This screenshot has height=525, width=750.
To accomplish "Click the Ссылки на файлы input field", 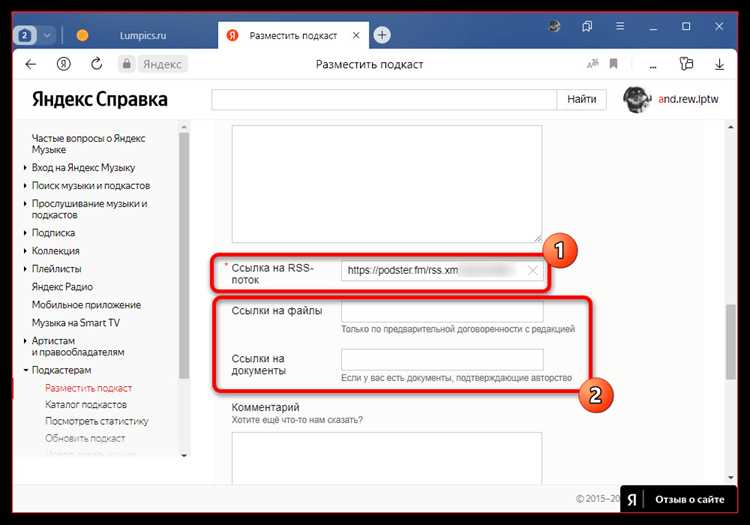I will 442,312.
